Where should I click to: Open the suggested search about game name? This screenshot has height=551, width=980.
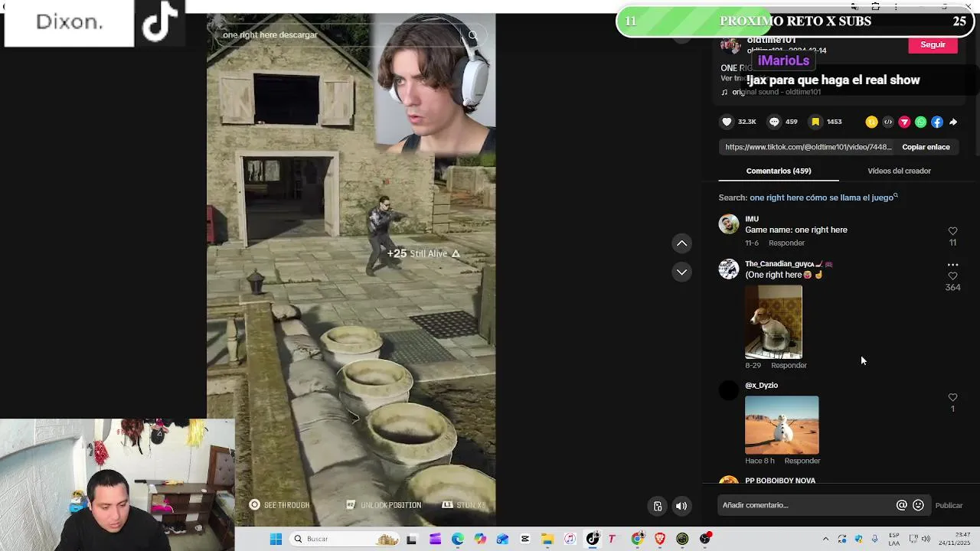click(x=823, y=197)
